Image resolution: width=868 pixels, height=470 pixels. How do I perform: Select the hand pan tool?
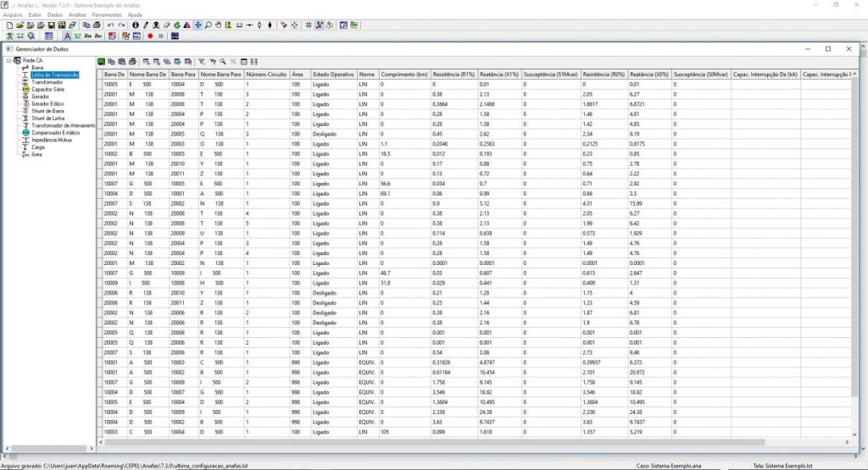(x=218, y=25)
